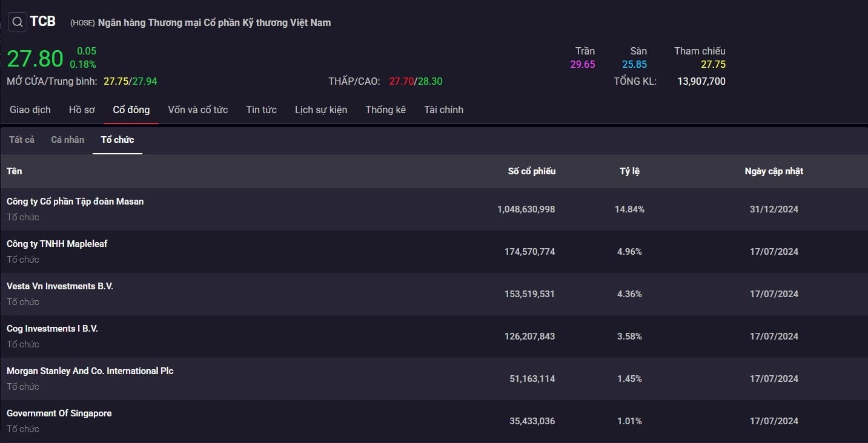Viewport: 868px width, 443px height.
Task: Click share count 174,570,774
Action: 530,252
